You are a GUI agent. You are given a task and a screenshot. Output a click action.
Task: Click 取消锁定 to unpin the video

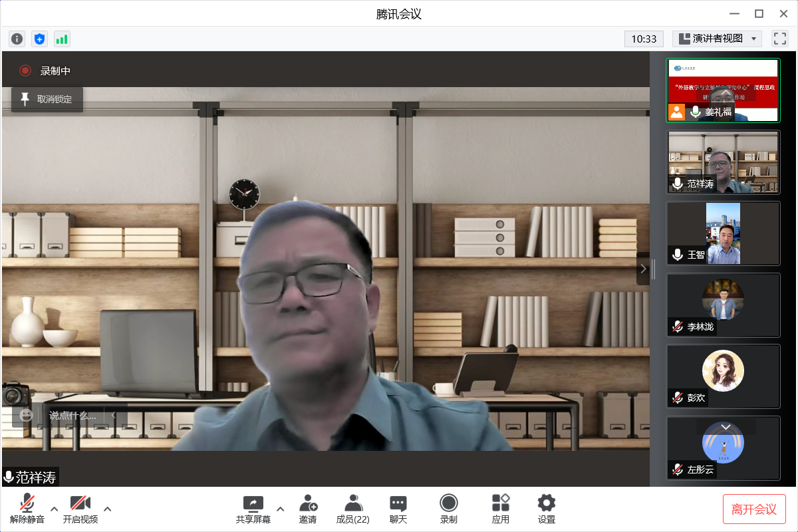coord(47,100)
